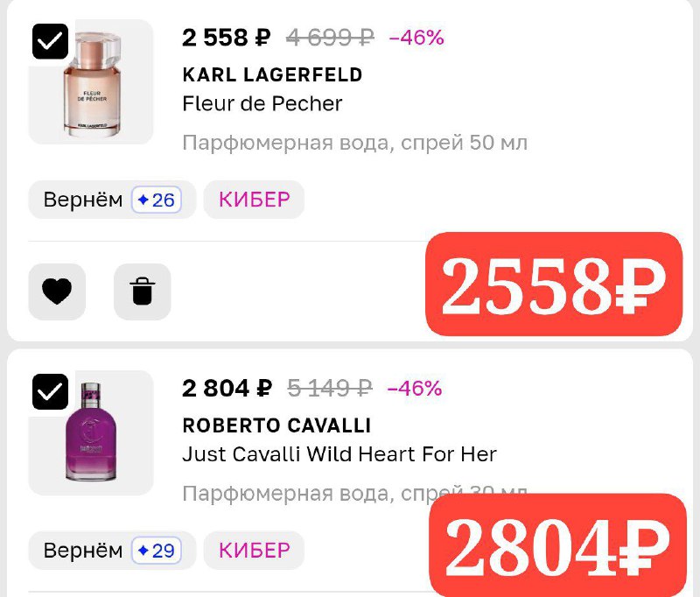The height and width of the screenshot is (597, 700).
Task: Open Fleur de Pecher product title
Action: point(262,103)
